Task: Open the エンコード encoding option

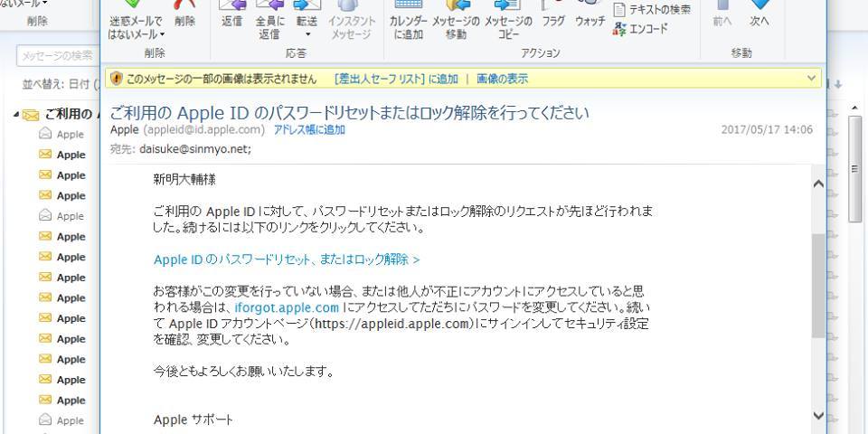Action: pos(640,29)
